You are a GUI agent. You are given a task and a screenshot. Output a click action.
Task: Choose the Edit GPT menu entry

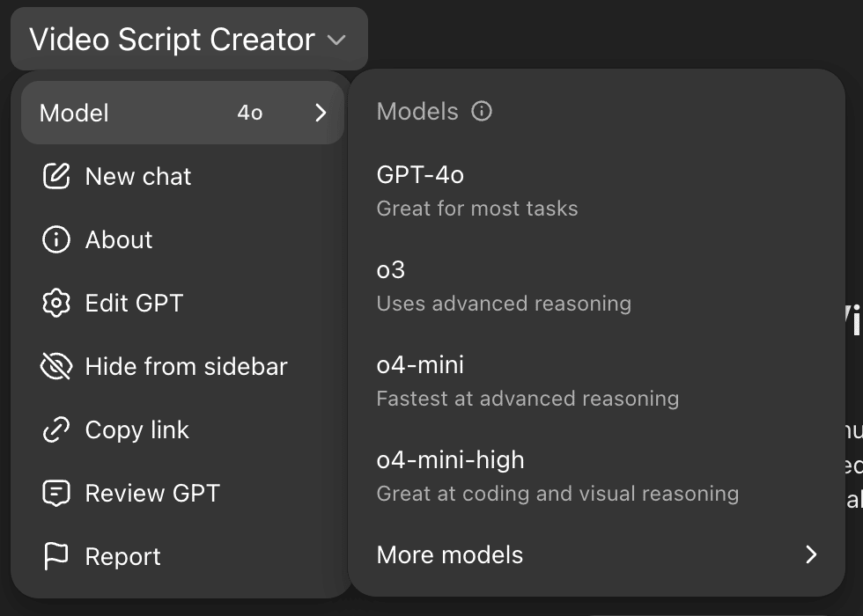coord(183,303)
